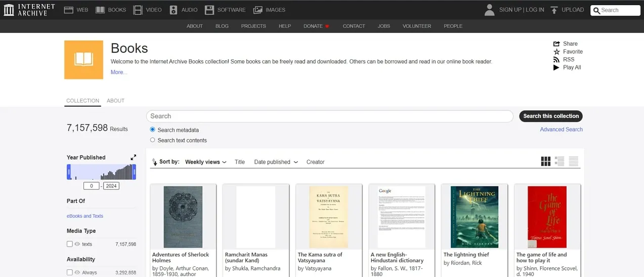644x277 pixels.
Task: Expand the Year Published histogram
Action: click(x=133, y=157)
